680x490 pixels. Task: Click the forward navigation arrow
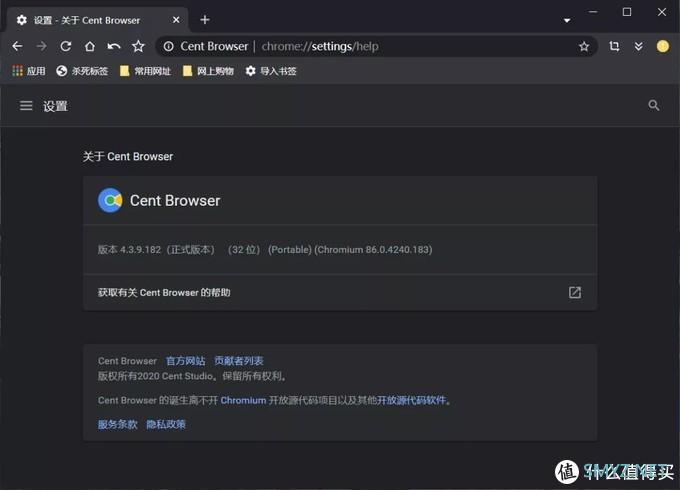42,46
